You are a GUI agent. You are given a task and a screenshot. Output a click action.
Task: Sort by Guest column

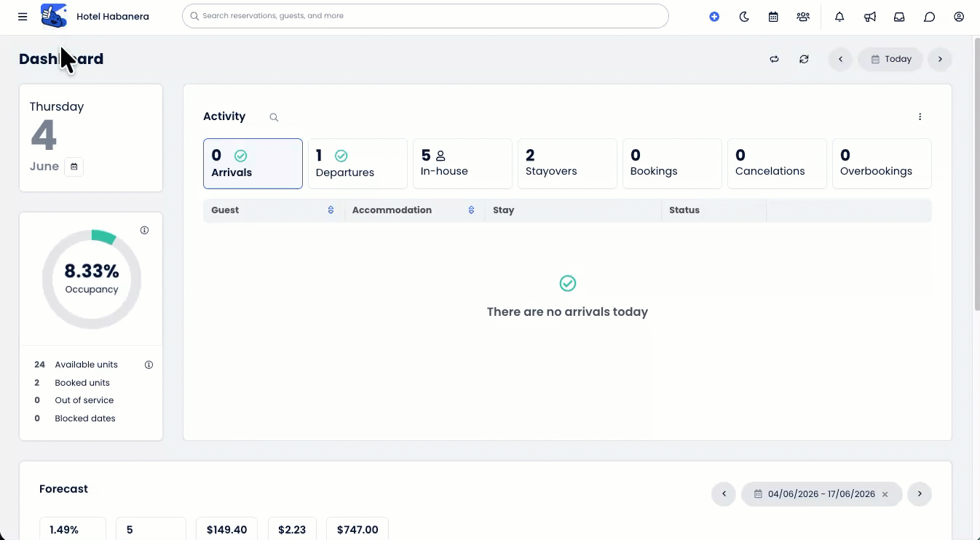331,210
